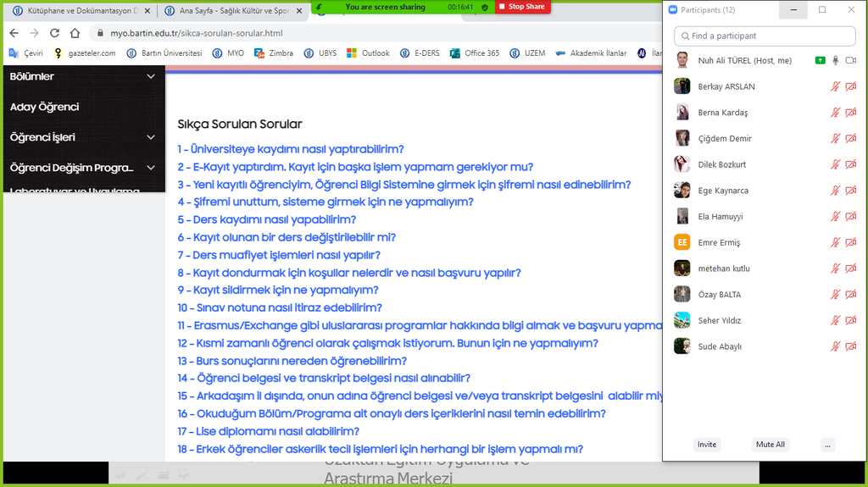Click the Find a participant search field
This screenshot has height=487, width=868.
tap(765, 36)
